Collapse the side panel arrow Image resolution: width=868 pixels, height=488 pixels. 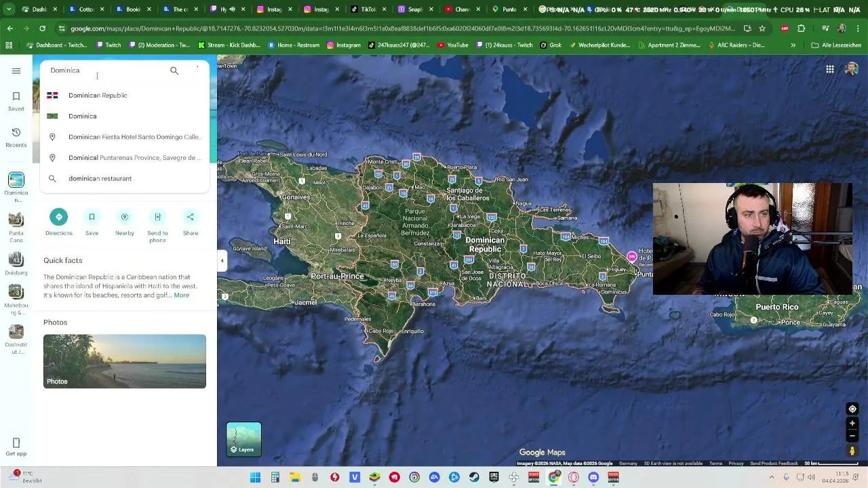222,261
